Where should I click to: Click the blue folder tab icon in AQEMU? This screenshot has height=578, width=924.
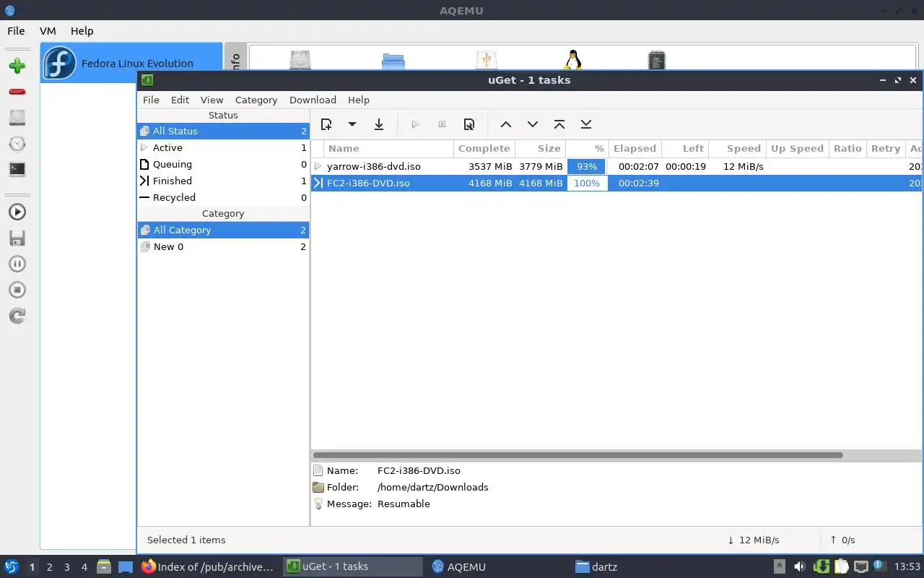pyautogui.click(x=393, y=61)
